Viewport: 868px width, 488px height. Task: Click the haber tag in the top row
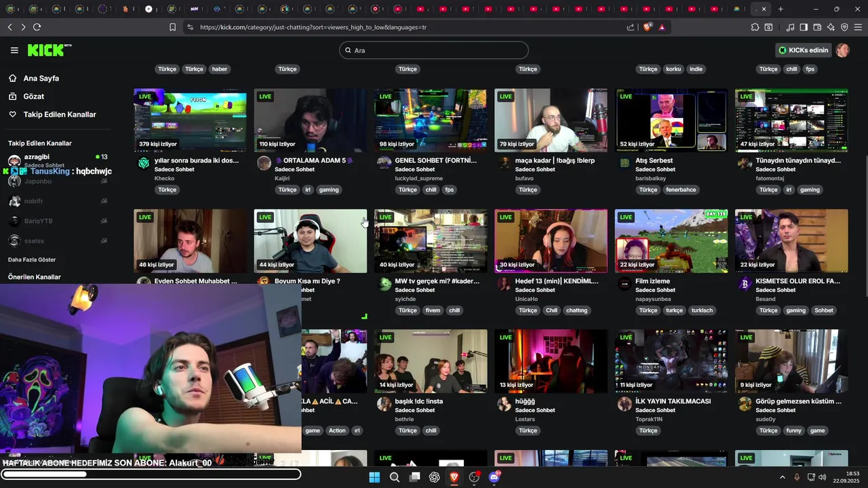point(219,69)
